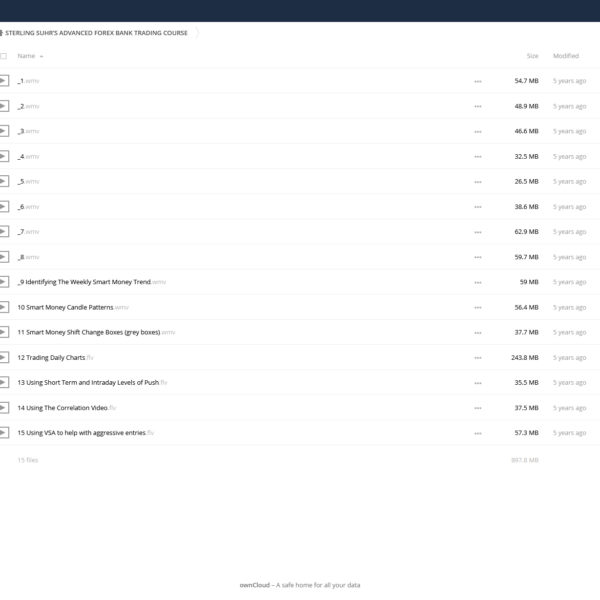The height and width of the screenshot is (600, 600).
Task: Open 13 Using Short Term and Intraday Levels of Push.flv
Action: pos(92,382)
